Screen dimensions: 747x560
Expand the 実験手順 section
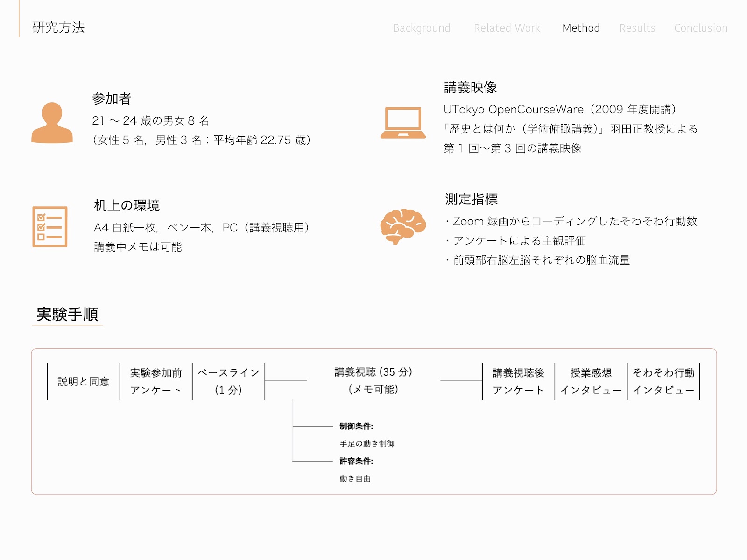pyautogui.click(x=68, y=315)
